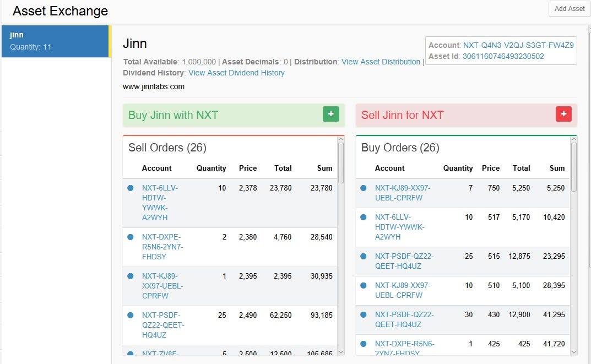Click sell order price 2,395 in Price column

pyautogui.click(x=248, y=276)
